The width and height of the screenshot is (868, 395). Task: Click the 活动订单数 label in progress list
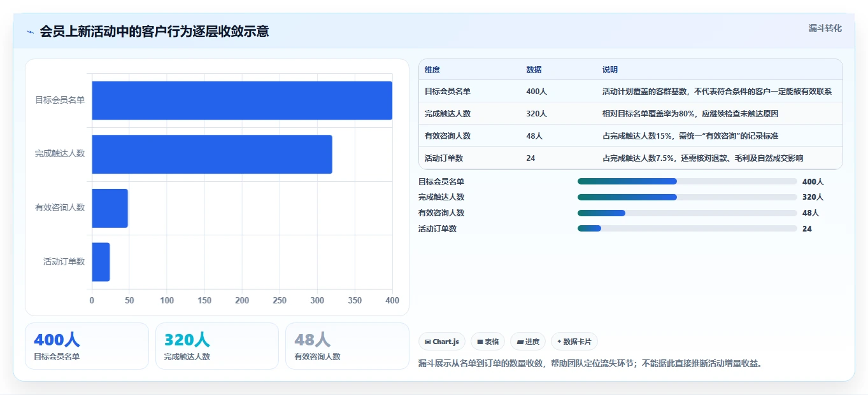point(438,229)
